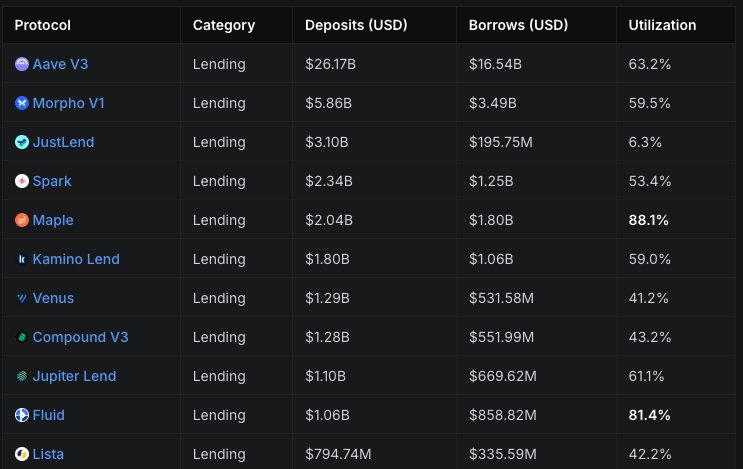Click the Kamino Lend logo icon
The width and height of the screenshot is (743, 469).
click(x=22, y=259)
